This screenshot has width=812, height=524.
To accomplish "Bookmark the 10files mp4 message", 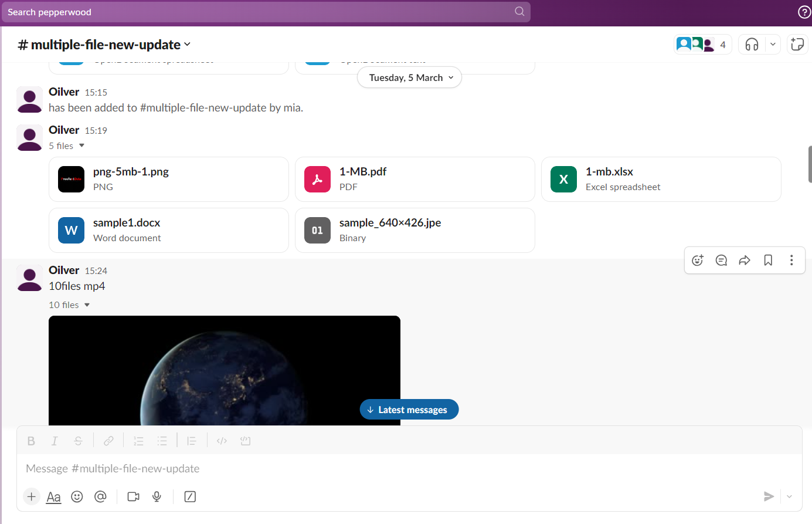I will [768, 261].
